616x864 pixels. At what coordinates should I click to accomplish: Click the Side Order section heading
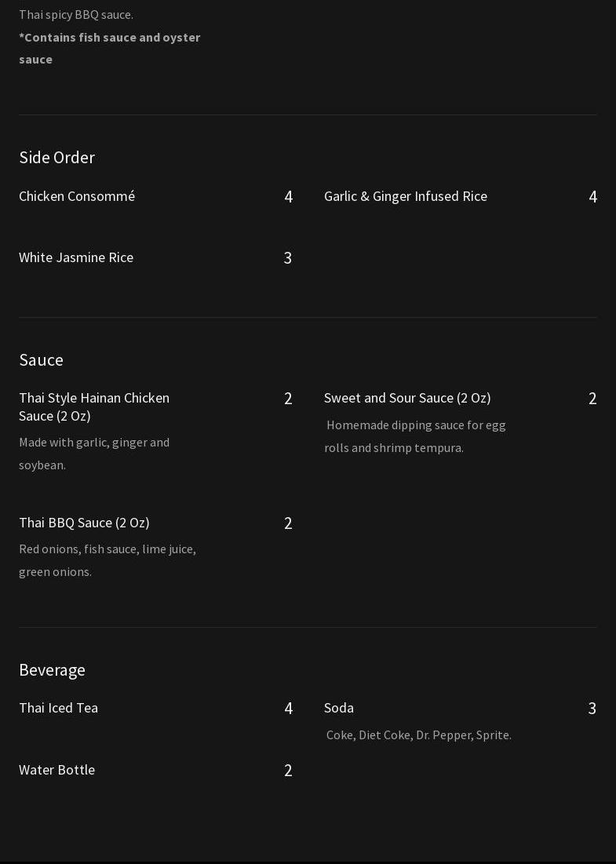(56, 157)
